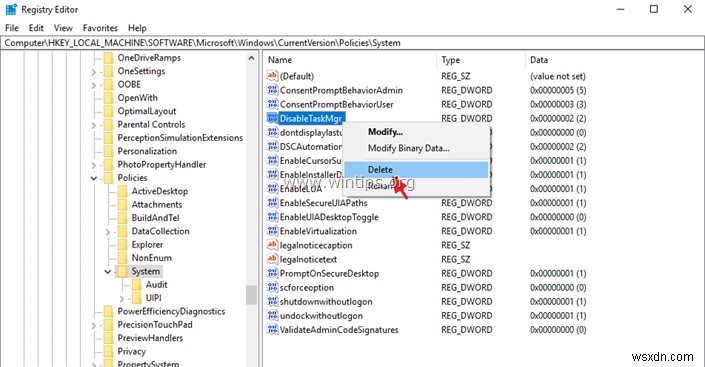The width and height of the screenshot is (705, 367).
Task: Click the DisableTaskMgr DWORD icon
Action: pos(272,118)
